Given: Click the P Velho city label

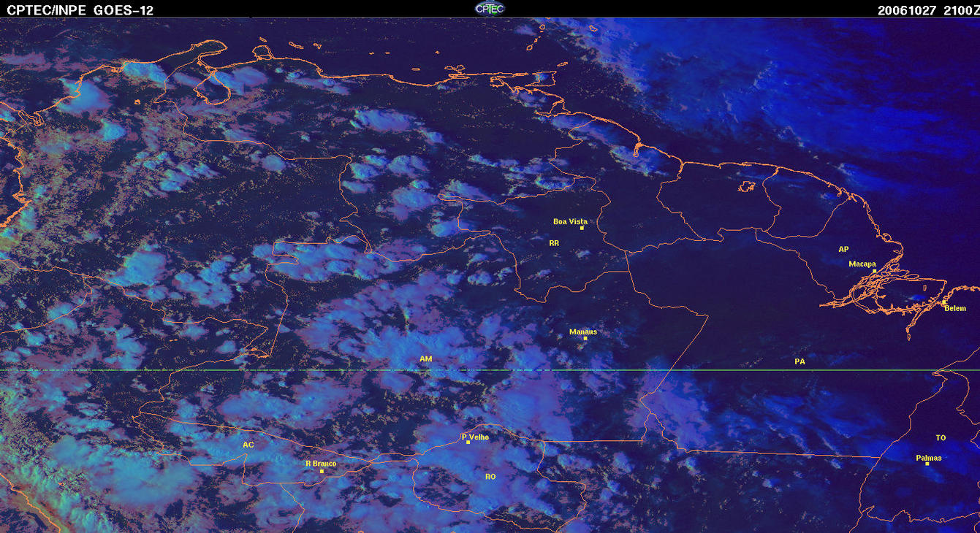Looking at the screenshot, I should [475, 437].
